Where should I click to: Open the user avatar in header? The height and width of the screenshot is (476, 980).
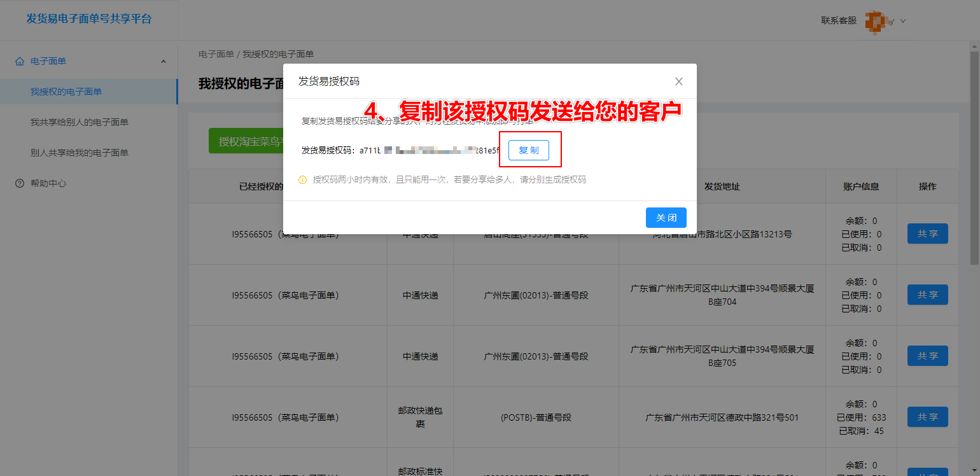click(876, 20)
